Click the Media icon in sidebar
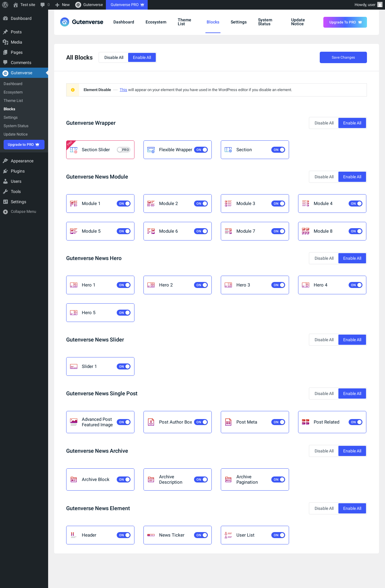 pos(5,42)
